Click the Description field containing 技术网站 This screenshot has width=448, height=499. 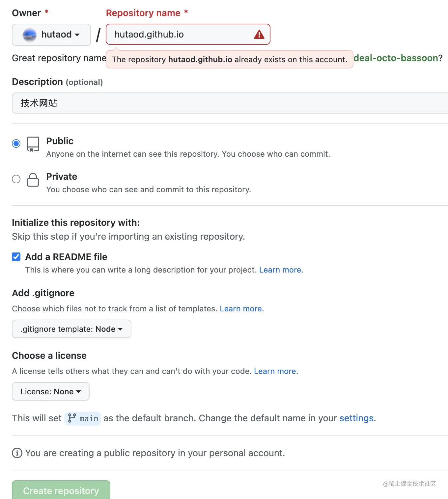pos(230,103)
